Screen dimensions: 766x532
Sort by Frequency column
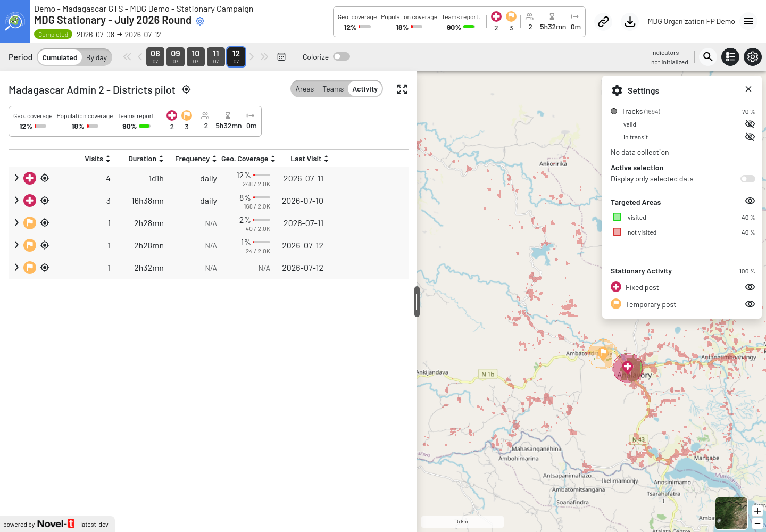(x=196, y=159)
